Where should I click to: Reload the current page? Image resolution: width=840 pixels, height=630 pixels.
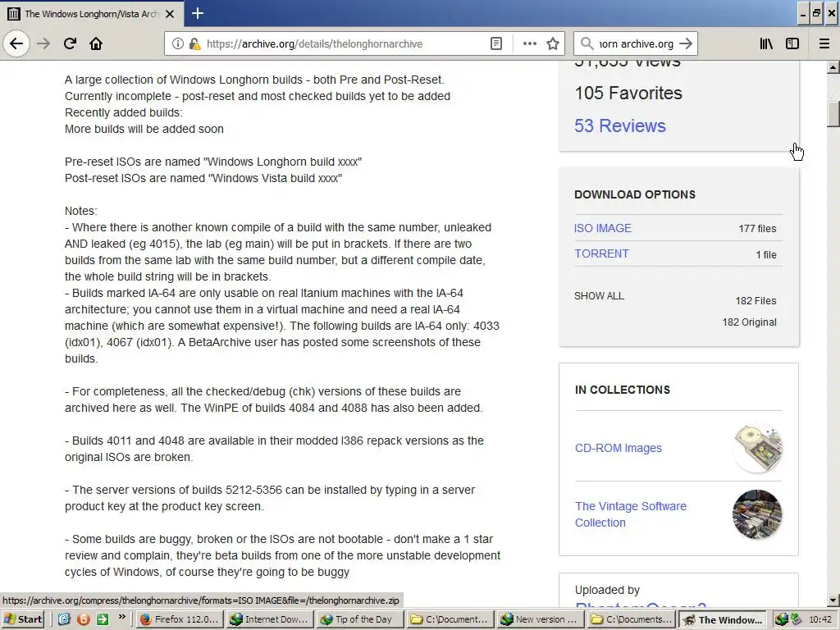70,43
